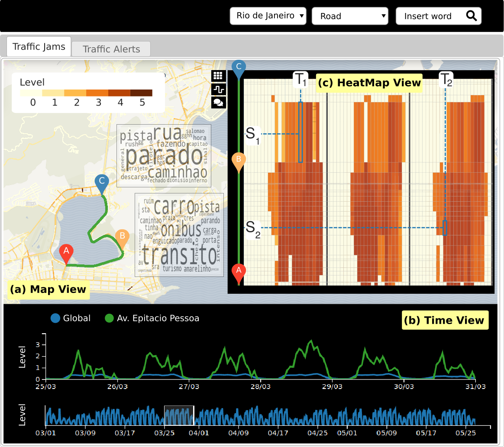Click the search magnifier icon
This screenshot has width=504, height=447.
point(471,16)
